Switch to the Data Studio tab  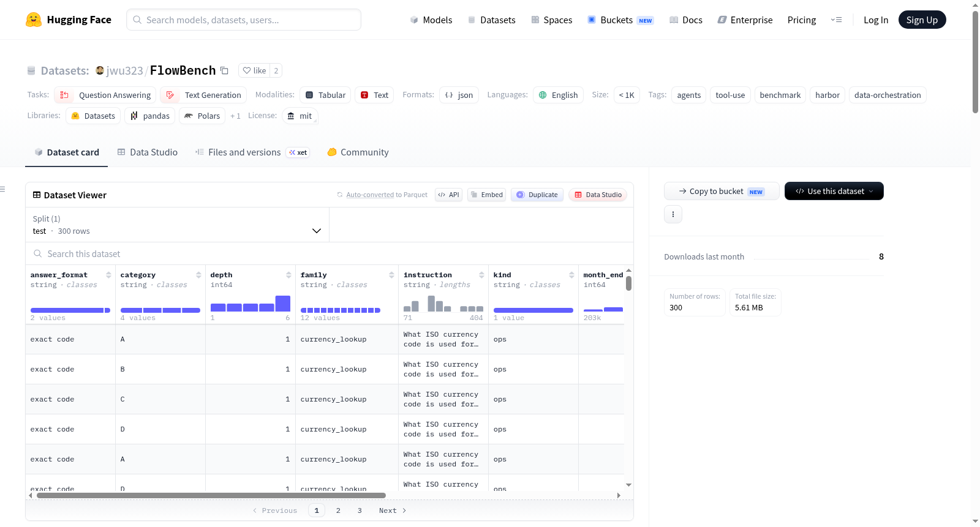pos(148,152)
